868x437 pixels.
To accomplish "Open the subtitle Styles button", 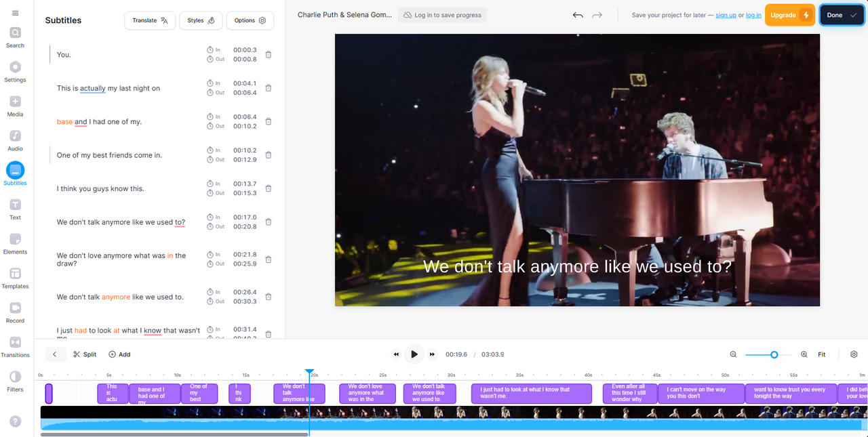I will [x=201, y=20].
